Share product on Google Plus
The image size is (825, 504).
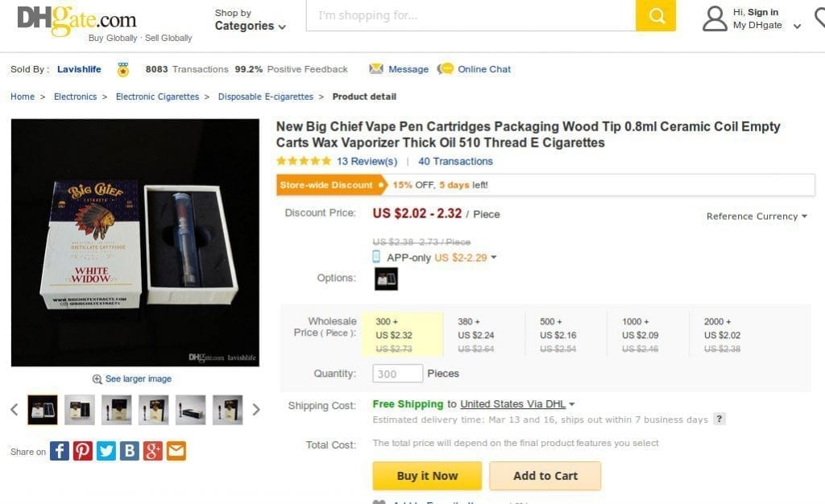[153, 451]
